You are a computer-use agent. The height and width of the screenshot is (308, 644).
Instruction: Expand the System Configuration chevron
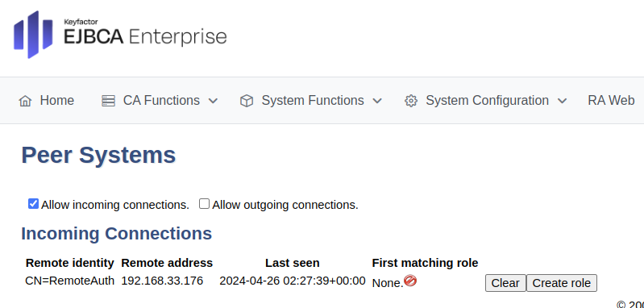coord(563,101)
